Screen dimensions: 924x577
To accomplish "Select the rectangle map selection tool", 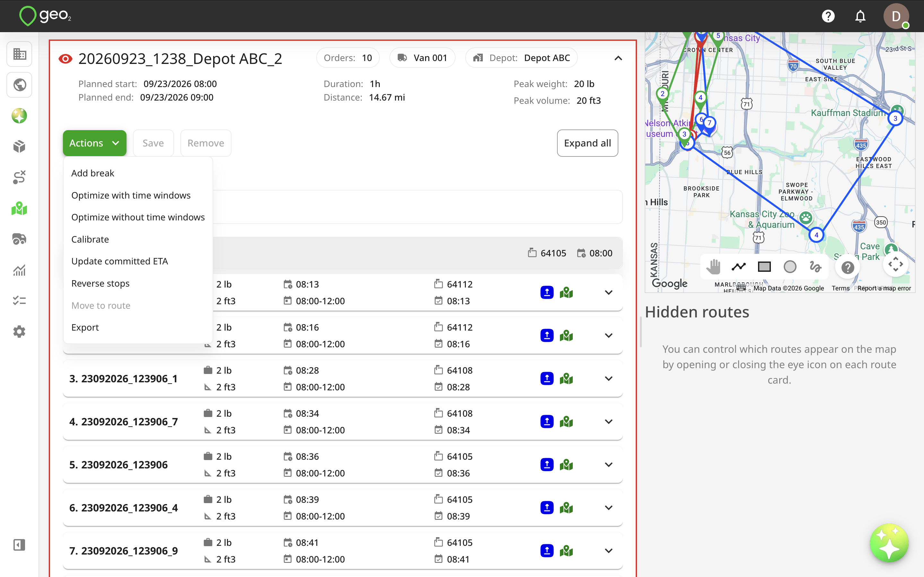I will pos(764,267).
